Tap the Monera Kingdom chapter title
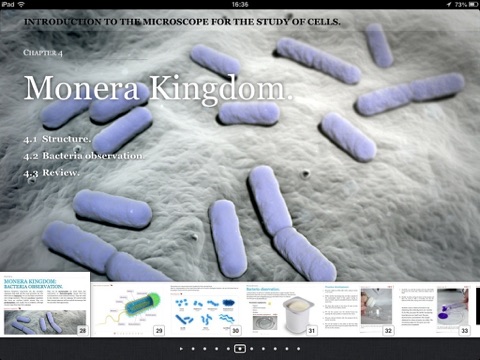Image resolution: width=480 pixels, height=360 pixels. [x=158, y=88]
